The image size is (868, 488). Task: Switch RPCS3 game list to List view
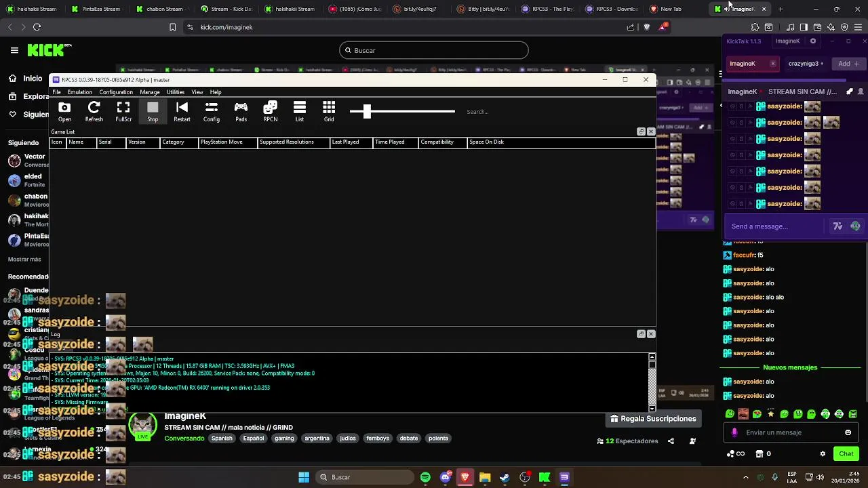[300, 112]
